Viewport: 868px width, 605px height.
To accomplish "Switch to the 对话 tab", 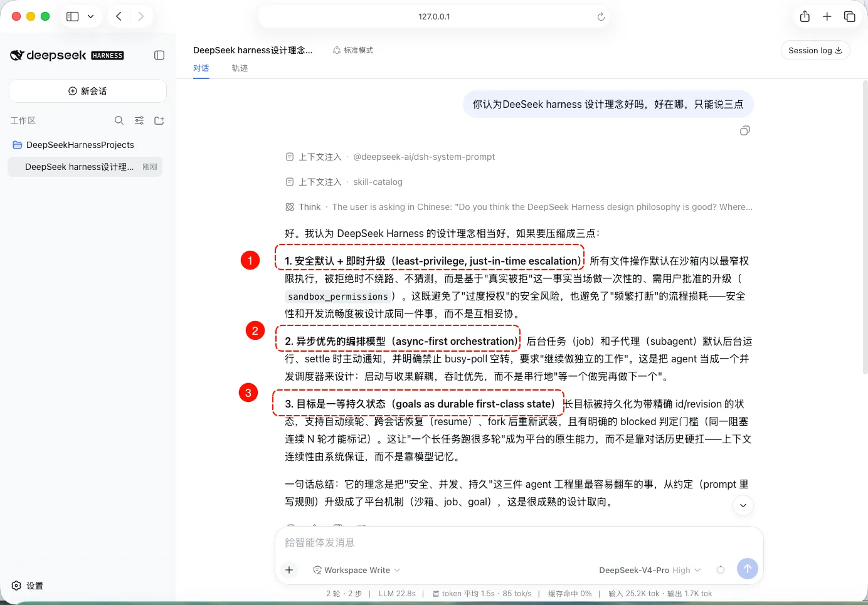I will (201, 68).
